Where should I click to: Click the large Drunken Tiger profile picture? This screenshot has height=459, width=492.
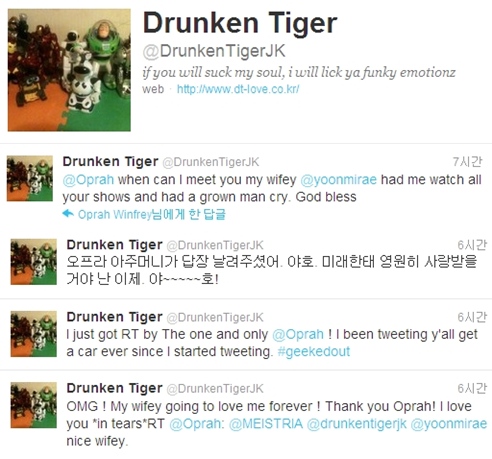click(x=69, y=70)
